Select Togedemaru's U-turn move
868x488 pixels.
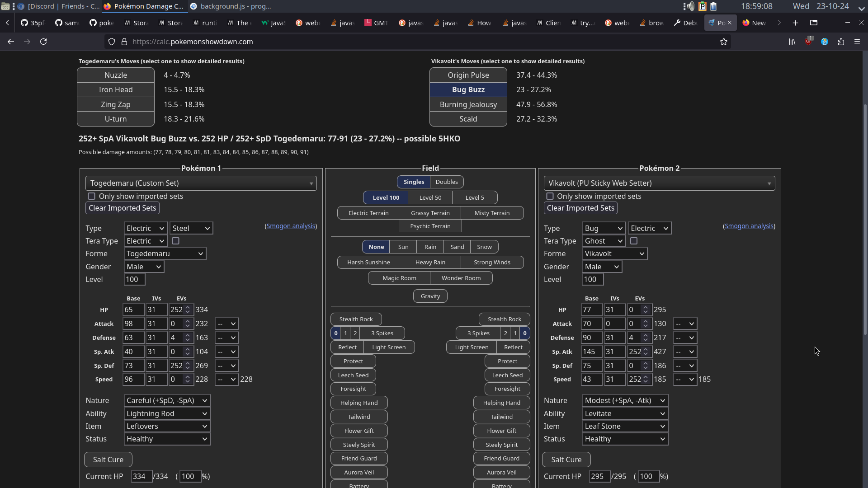point(116,119)
